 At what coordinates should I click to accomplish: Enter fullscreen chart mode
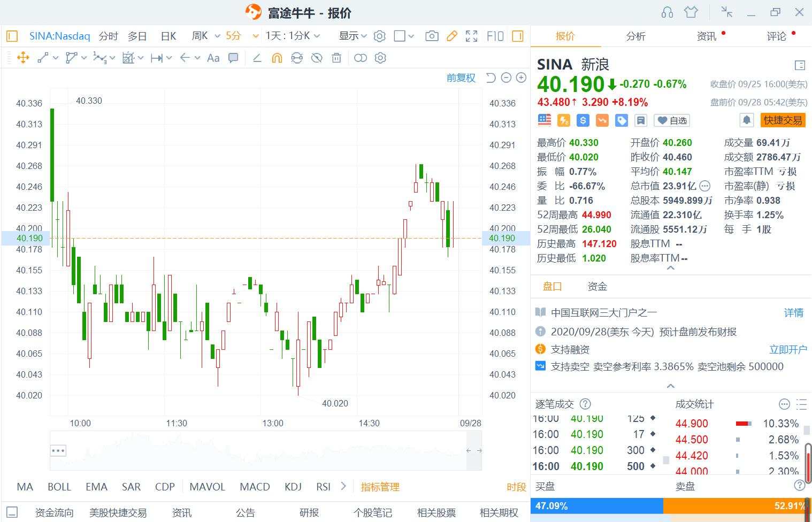coord(471,36)
